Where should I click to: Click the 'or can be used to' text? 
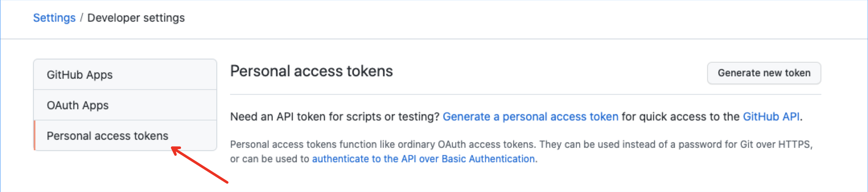click(x=269, y=159)
